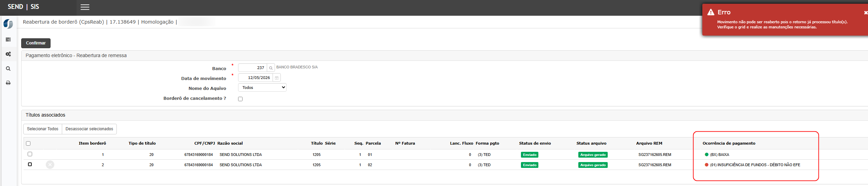Click Arquivo gerado badge in parcela 02 row
Screen dimensions: 868x186
click(593, 165)
